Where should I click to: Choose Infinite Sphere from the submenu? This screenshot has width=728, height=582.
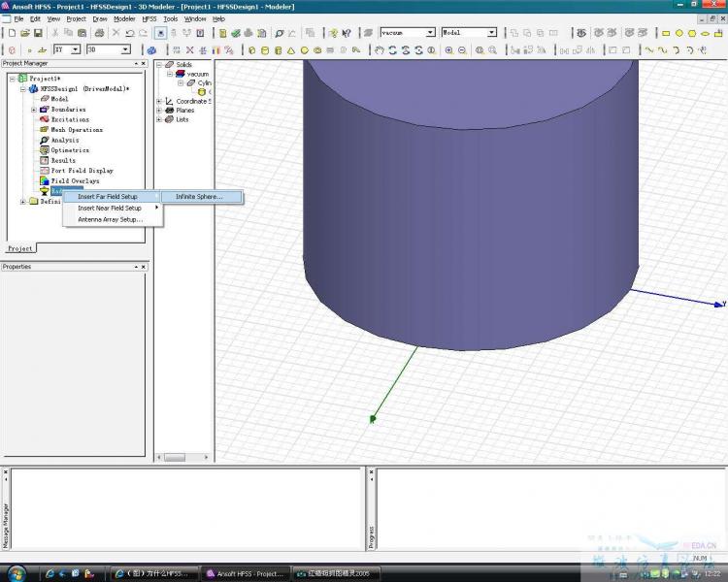pos(199,197)
